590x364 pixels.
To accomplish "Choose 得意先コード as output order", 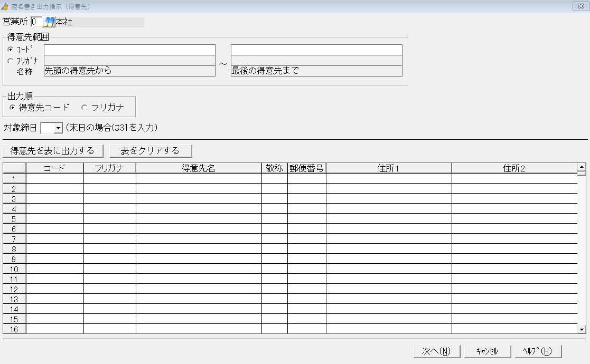I will tap(12, 107).
